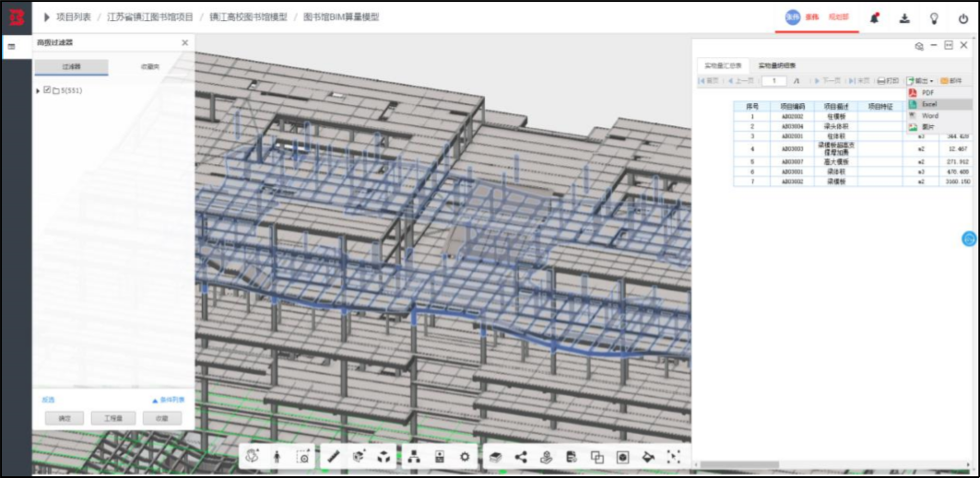Click the table cell AB03007
This screenshot has height=478, width=980.
point(792,161)
